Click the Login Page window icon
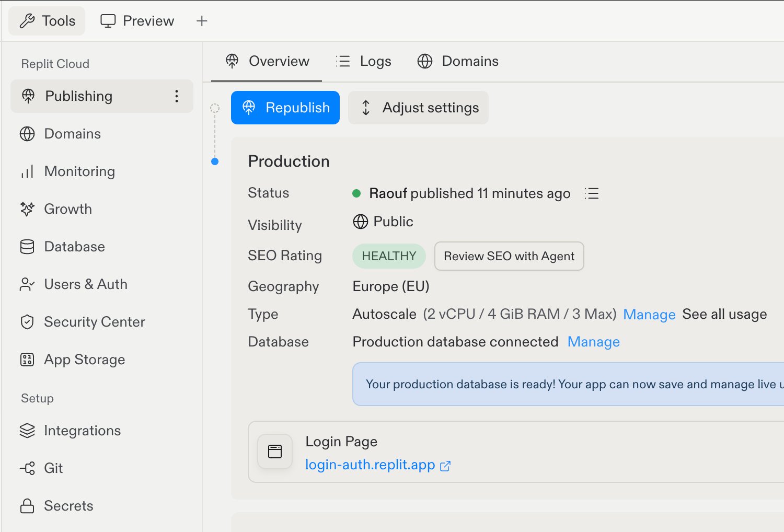Viewport: 784px width, 532px height. 275,452
